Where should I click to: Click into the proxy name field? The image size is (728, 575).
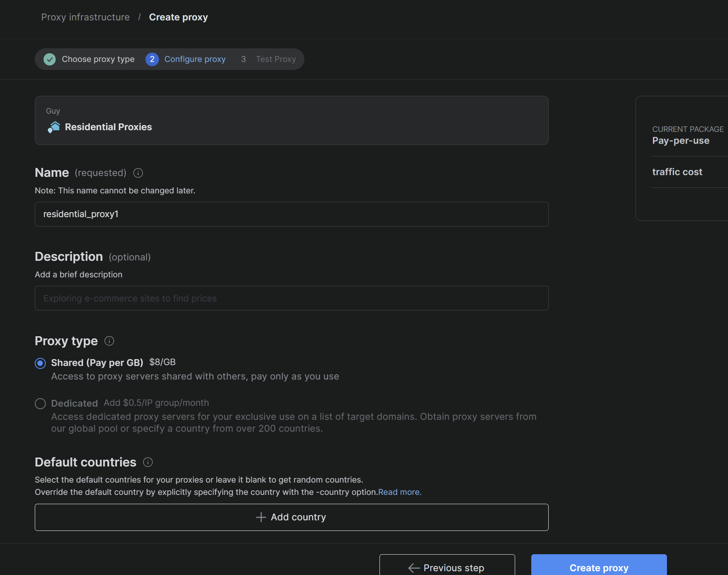(x=291, y=214)
